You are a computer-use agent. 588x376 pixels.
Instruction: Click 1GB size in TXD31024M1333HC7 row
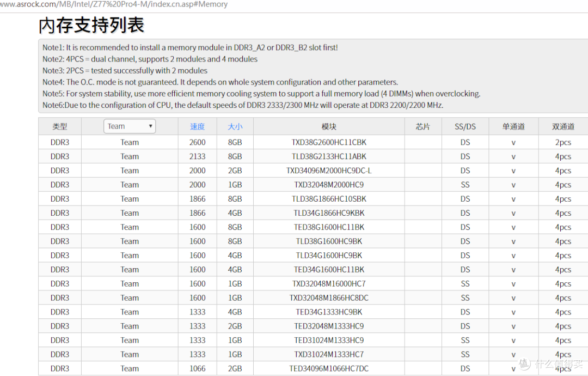(x=235, y=354)
